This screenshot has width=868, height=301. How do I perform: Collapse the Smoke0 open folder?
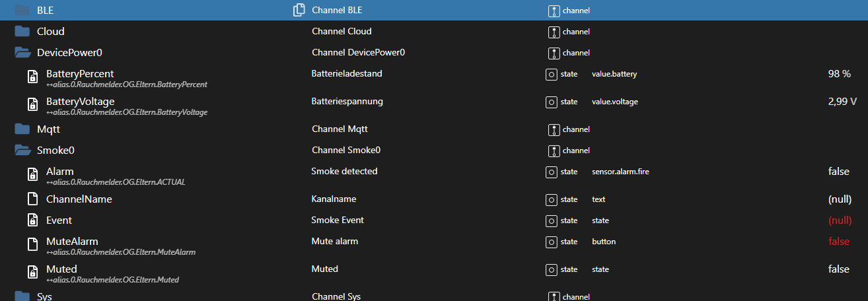click(x=23, y=150)
